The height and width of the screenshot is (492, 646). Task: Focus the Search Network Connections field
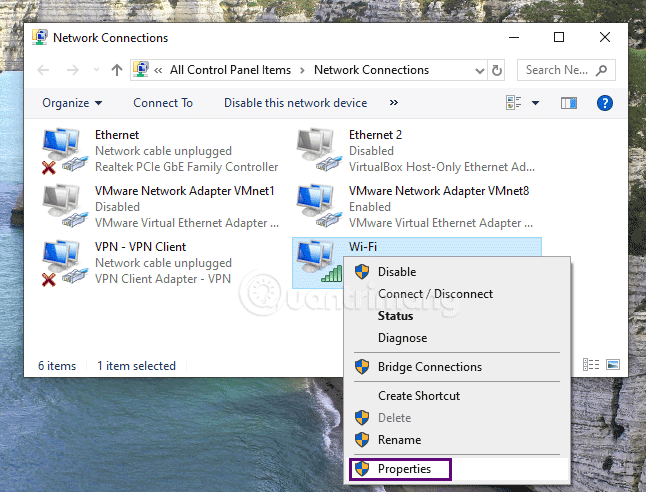pyautogui.click(x=566, y=70)
